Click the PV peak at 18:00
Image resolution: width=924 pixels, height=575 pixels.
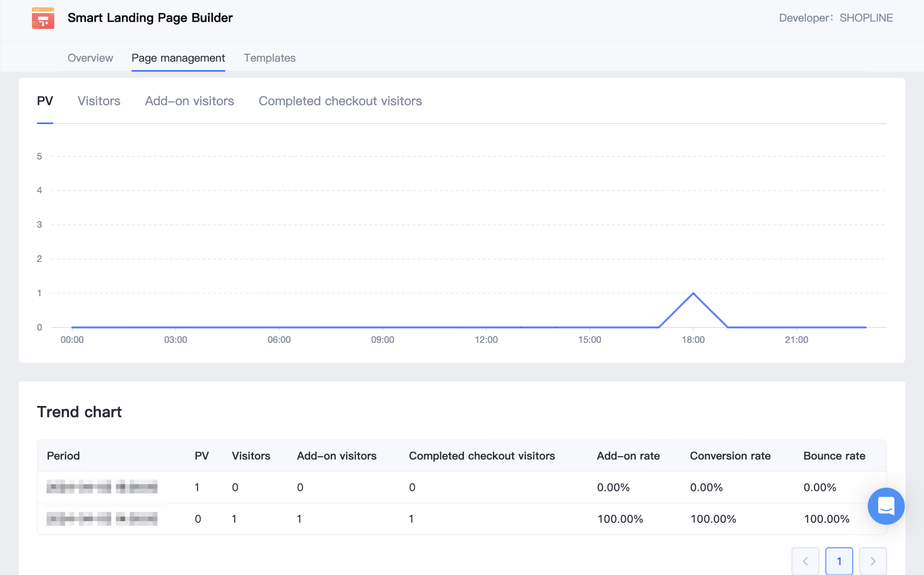(x=693, y=293)
